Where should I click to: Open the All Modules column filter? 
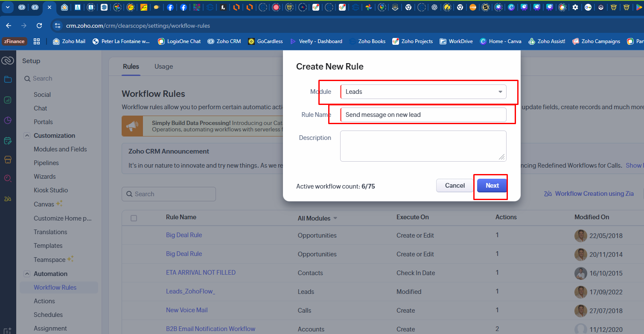(x=317, y=218)
